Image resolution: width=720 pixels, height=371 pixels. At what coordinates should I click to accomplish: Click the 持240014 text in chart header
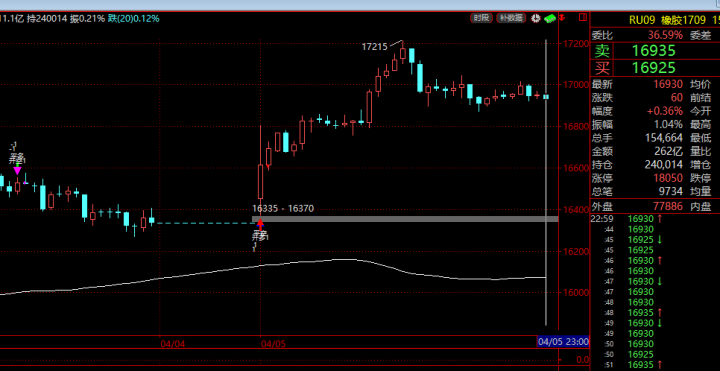pyautogui.click(x=47, y=18)
